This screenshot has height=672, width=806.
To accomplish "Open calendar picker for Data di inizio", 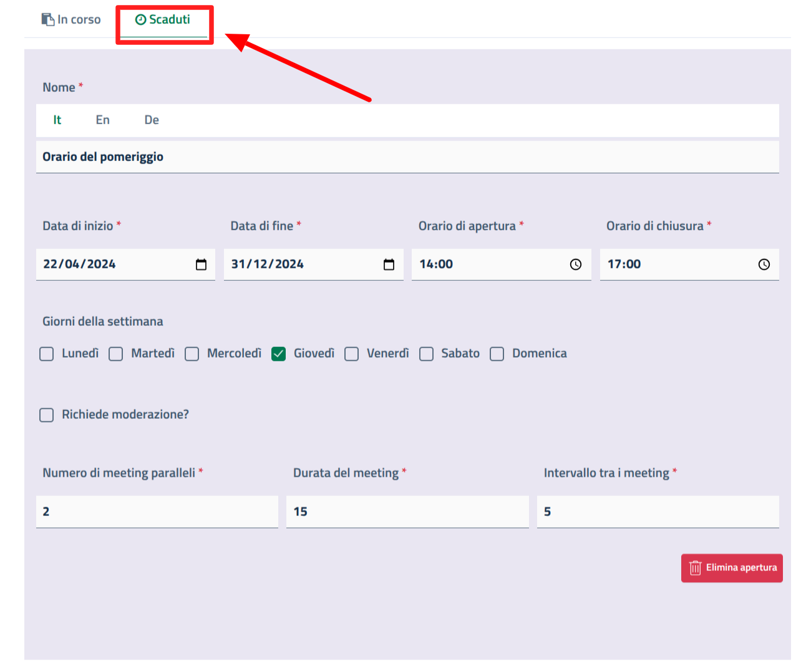I will pos(201,265).
